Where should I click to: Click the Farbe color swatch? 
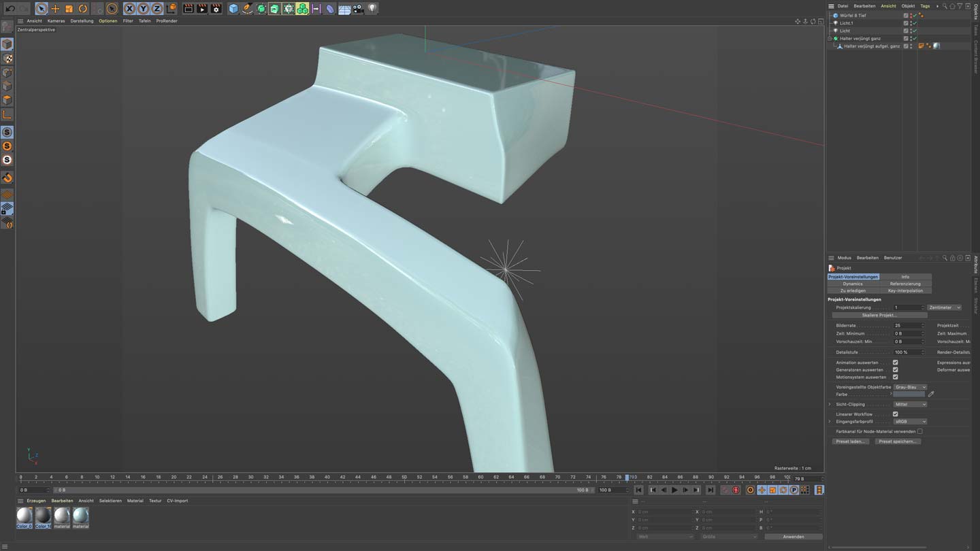pyautogui.click(x=909, y=394)
